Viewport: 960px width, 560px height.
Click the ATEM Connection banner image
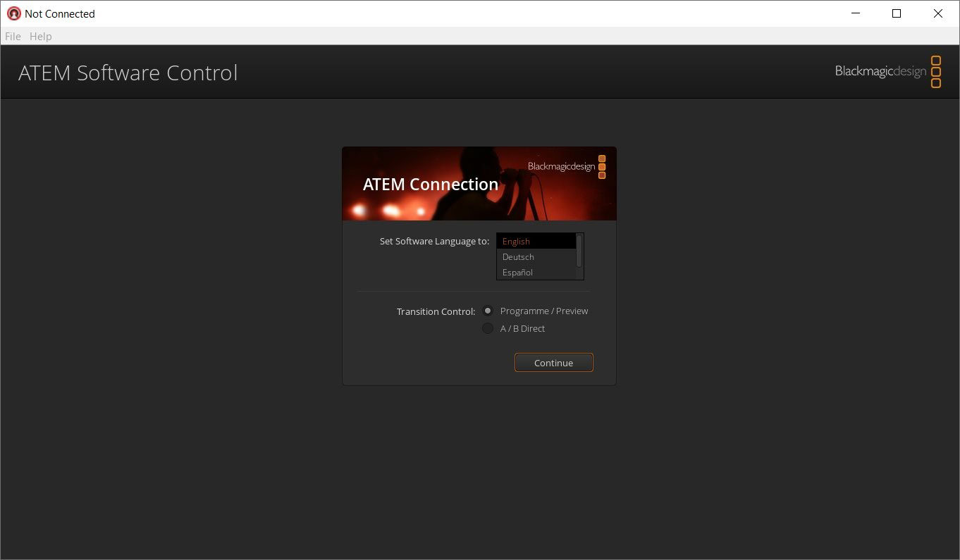click(479, 185)
